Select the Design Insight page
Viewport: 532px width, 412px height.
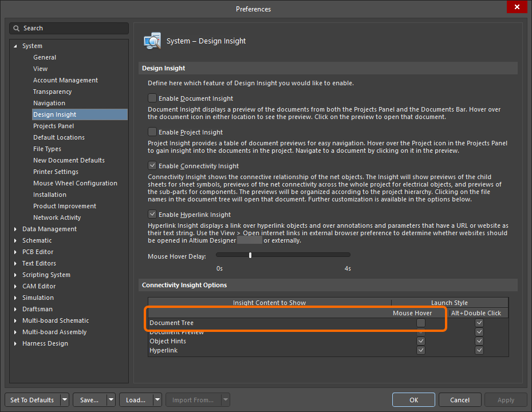tap(80, 114)
